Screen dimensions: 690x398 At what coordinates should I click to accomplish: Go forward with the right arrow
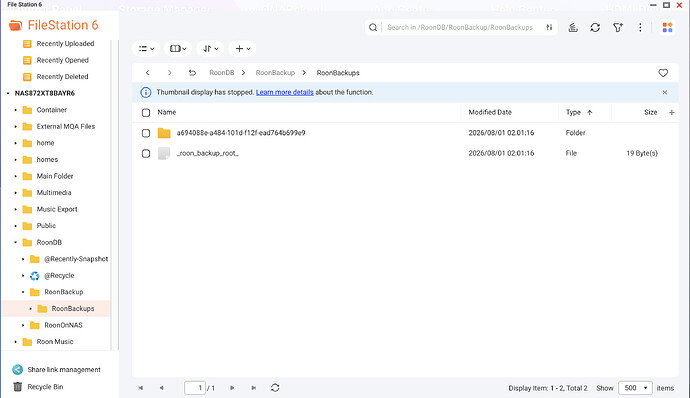[x=169, y=73]
